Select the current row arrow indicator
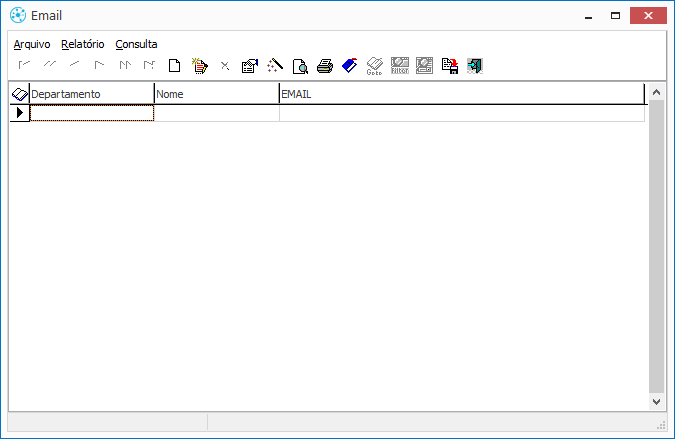Image resolution: width=675 pixels, height=439 pixels. tap(19, 113)
